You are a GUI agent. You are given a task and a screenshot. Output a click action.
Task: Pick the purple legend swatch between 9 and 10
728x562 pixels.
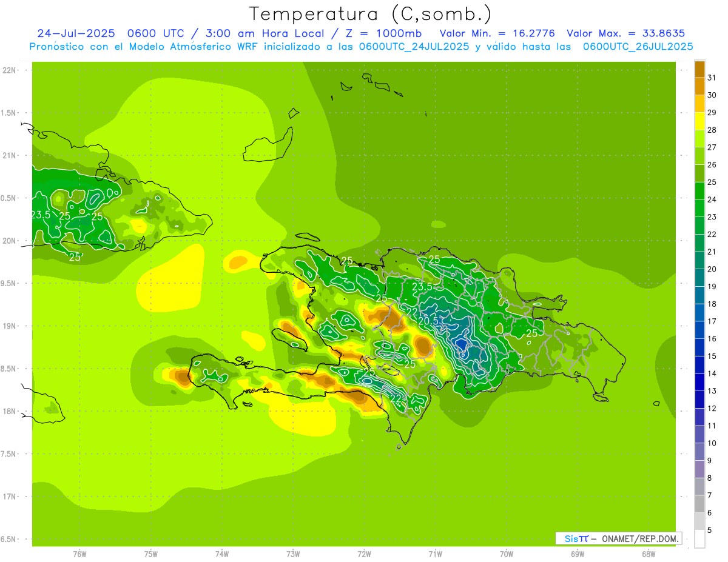click(699, 452)
